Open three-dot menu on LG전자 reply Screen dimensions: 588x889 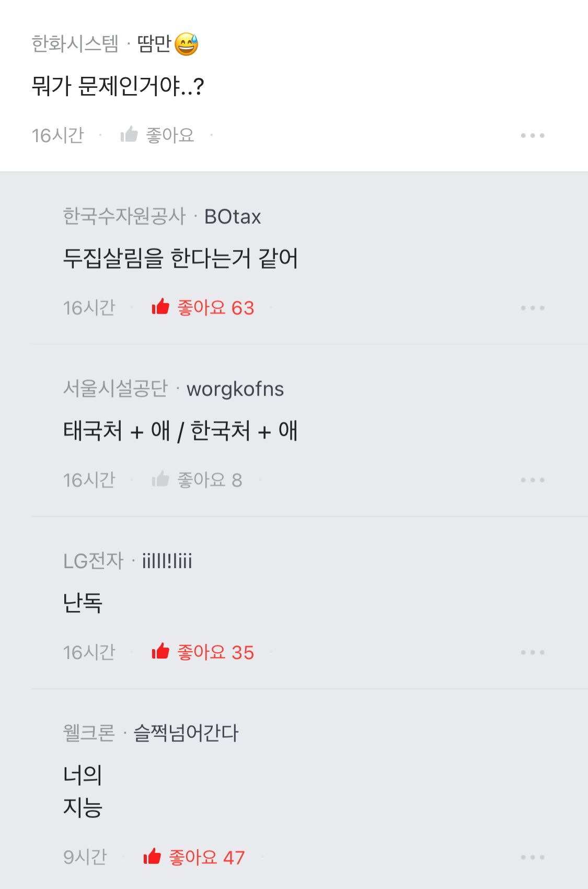click(x=532, y=652)
